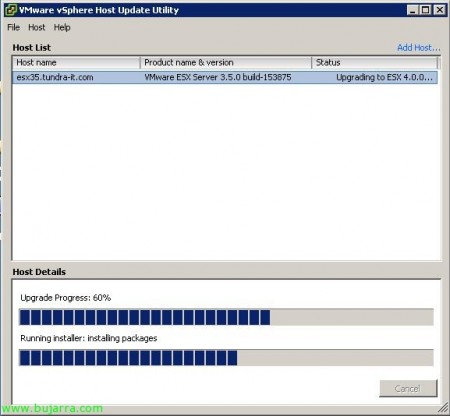Click the window title bar text
This screenshot has height=416, width=450.
(x=99, y=10)
